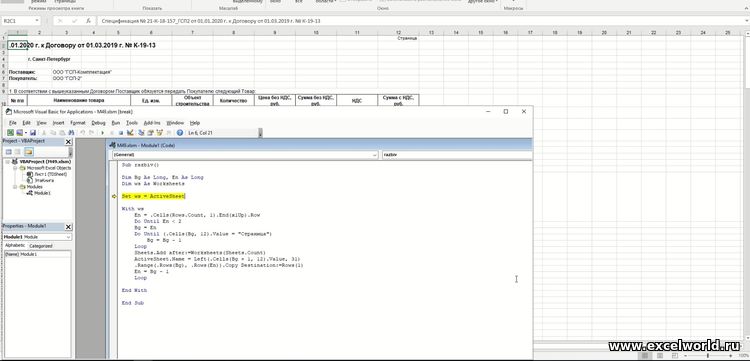
Task: Close the Project - VBAProject panel
Action: click(x=68, y=142)
